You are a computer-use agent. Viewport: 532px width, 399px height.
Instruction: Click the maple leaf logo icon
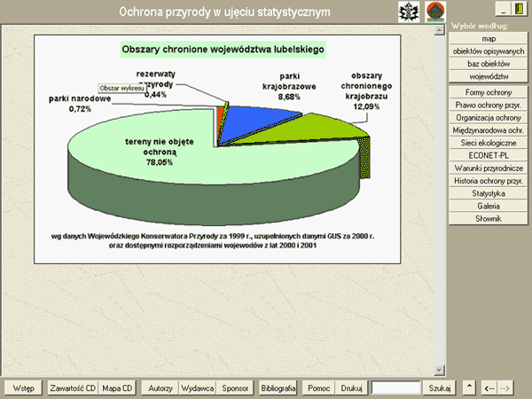(x=411, y=12)
